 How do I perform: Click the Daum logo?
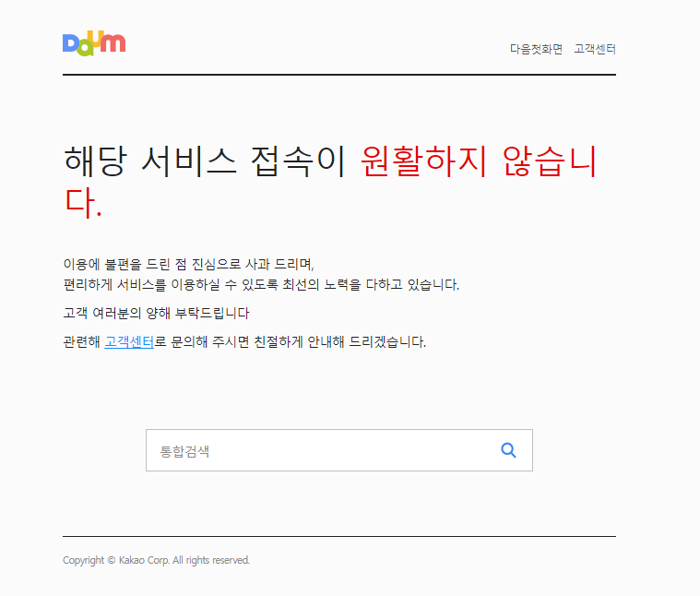94,43
